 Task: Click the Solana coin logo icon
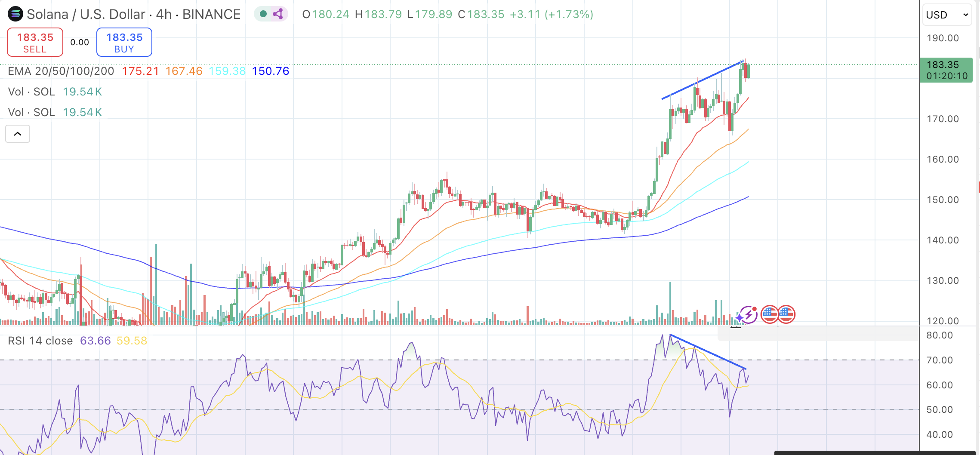click(15, 14)
